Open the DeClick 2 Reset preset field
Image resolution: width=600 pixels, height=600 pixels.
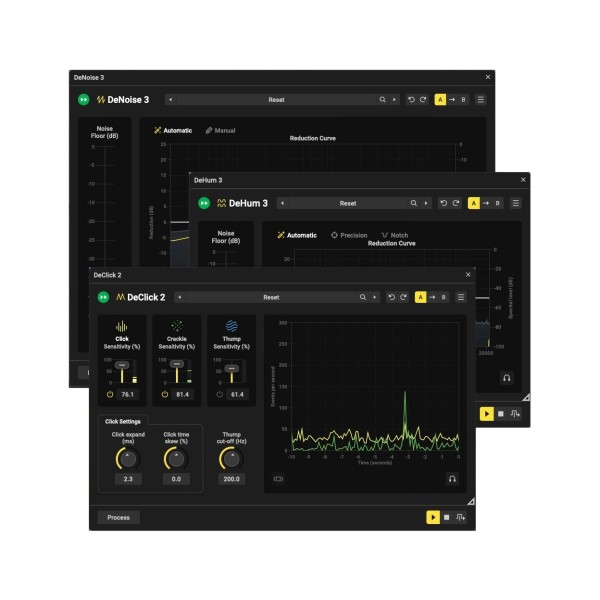tap(271, 297)
